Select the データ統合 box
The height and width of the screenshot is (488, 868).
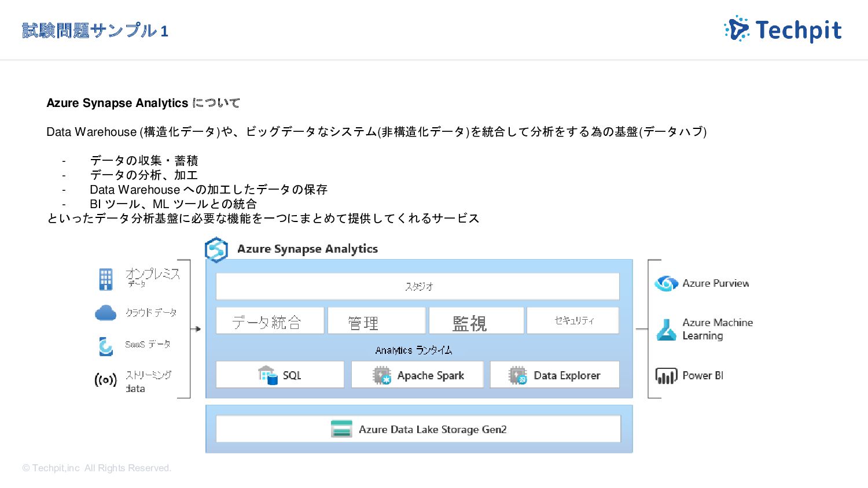point(270,321)
